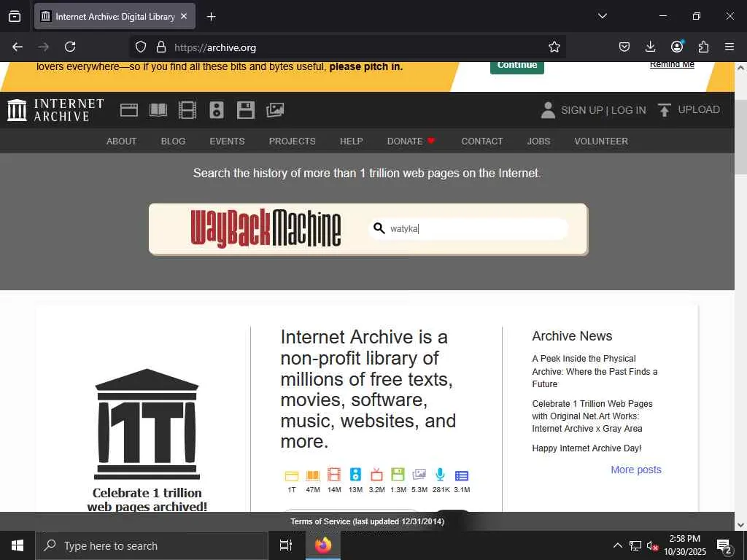Open the ABOUT menu item

coord(122,141)
